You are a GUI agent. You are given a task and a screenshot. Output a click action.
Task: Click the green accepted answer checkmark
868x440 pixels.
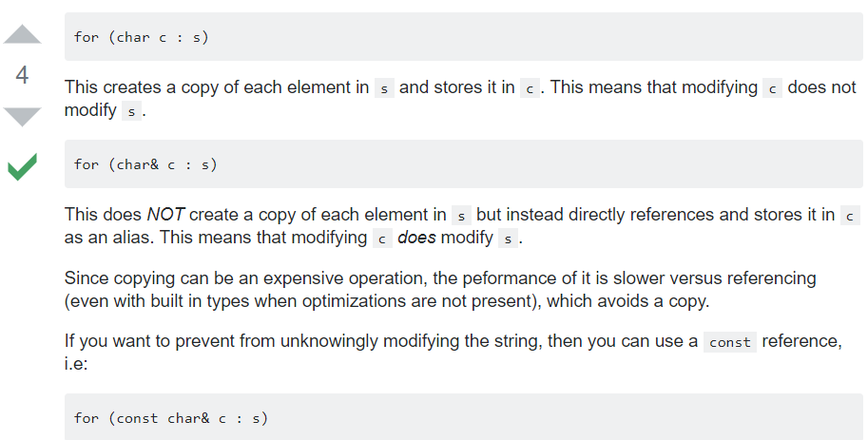[23, 168]
